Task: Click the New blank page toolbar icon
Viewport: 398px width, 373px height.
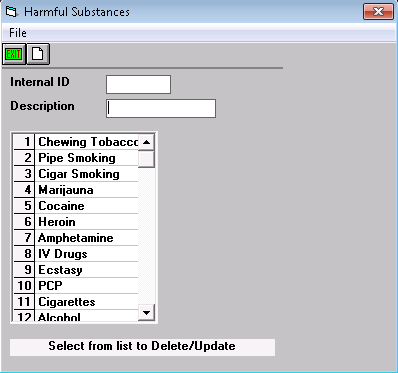Action: 38,54
